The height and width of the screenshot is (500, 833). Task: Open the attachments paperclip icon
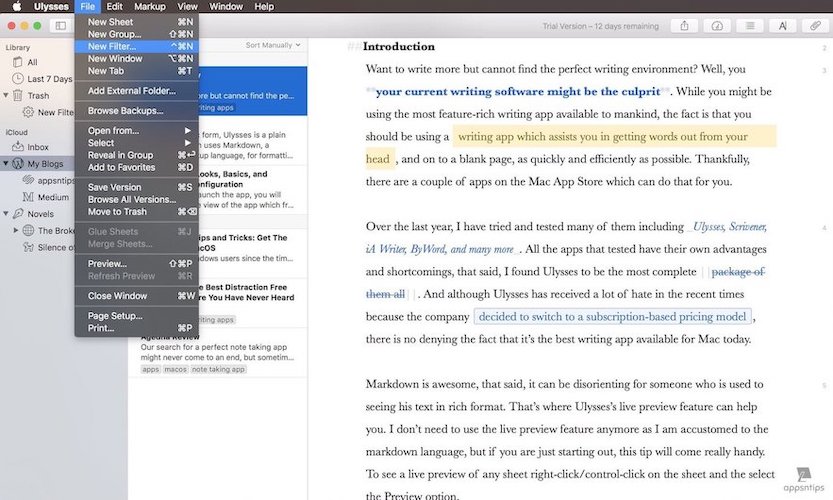tap(814, 25)
